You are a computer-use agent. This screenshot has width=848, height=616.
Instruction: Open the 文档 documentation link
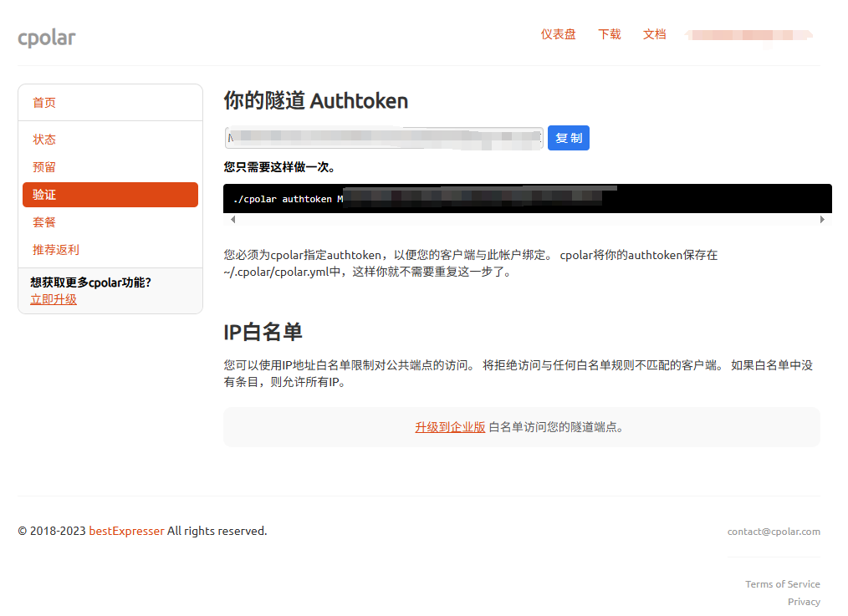tap(654, 34)
